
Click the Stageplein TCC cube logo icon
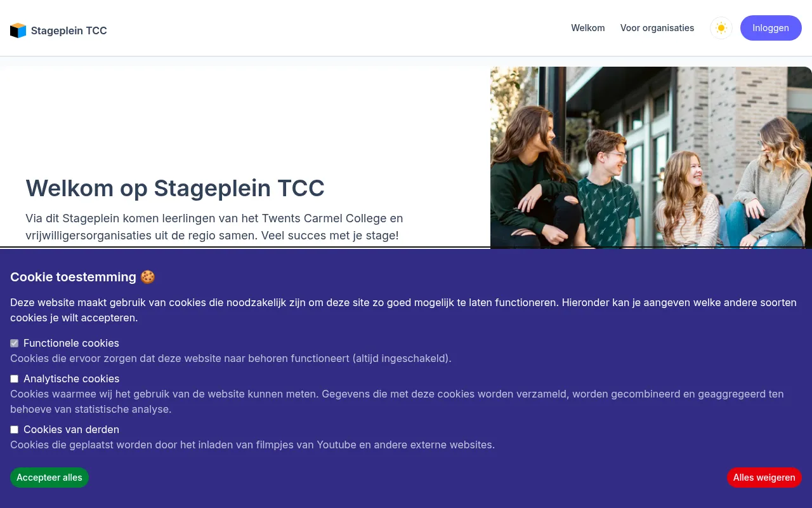point(18,30)
